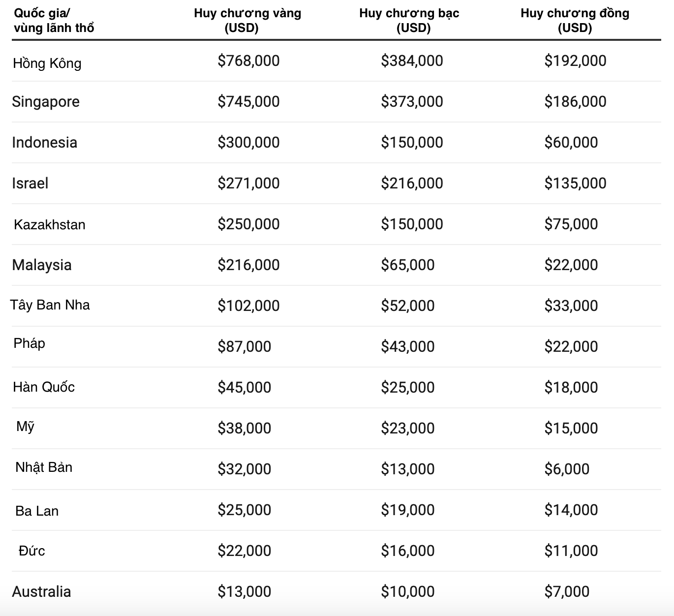Click the Huy chương bạc column header
Image resolution: width=674 pixels, height=616 pixels.
click(x=409, y=20)
